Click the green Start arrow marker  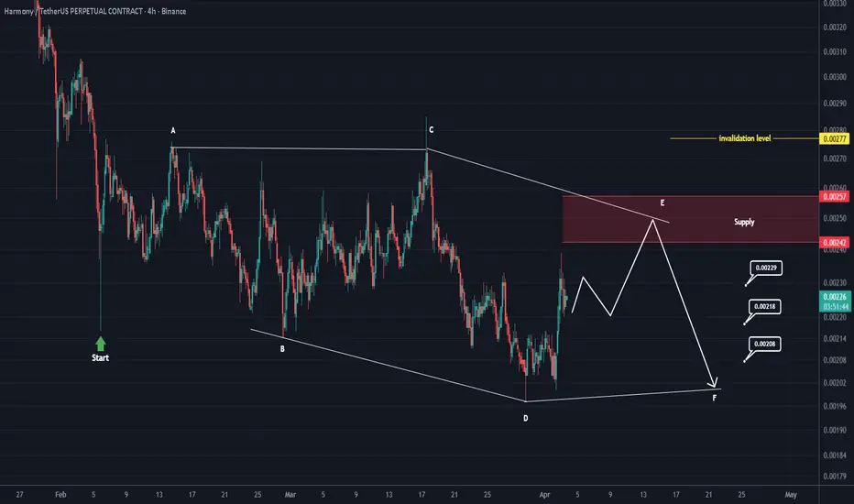[x=100, y=344]
